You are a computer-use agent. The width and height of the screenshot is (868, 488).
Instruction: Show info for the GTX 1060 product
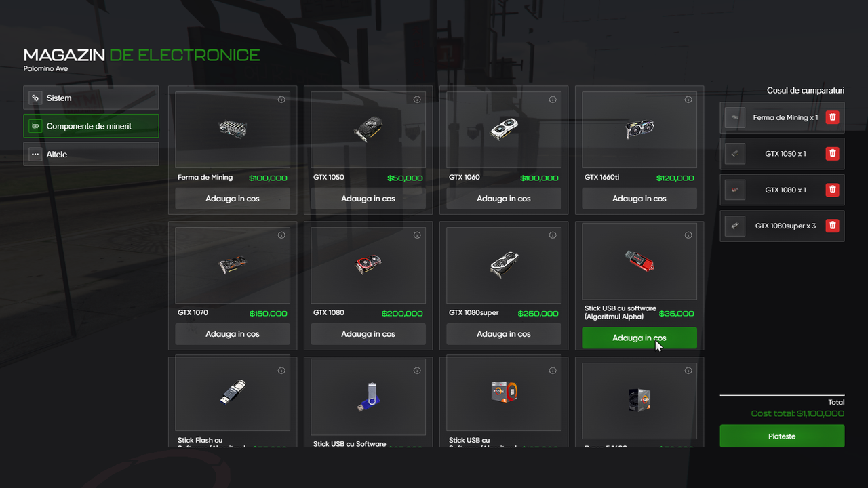(x=553, y=100)
